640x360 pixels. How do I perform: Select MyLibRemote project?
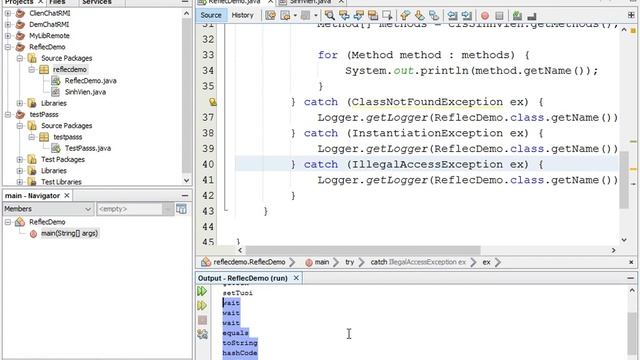pos(49,36)
